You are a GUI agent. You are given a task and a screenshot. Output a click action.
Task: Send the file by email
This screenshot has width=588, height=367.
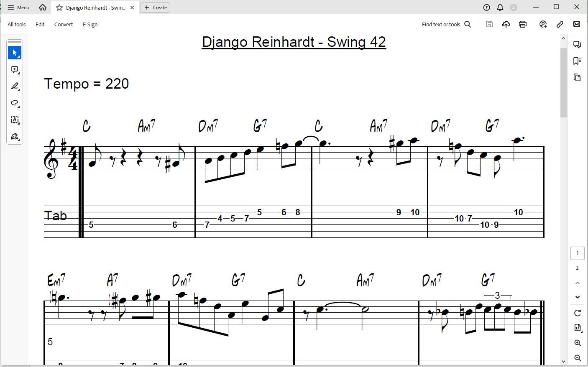coord(577,24)
